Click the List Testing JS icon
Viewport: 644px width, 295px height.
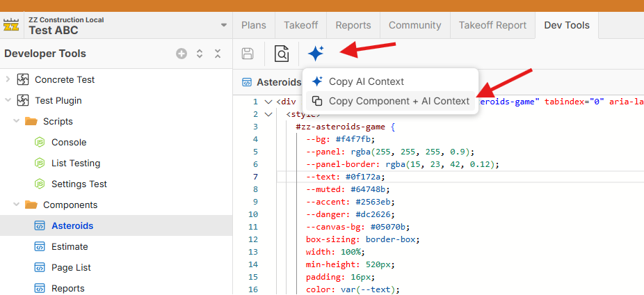40,163
